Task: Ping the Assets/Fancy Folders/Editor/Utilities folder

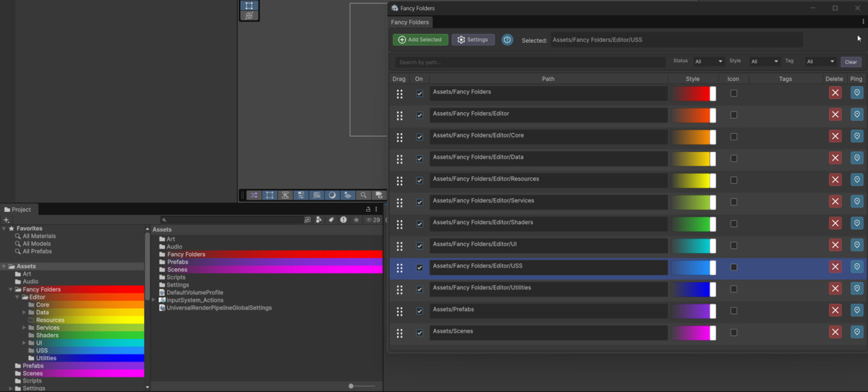Action: [857, 289]
